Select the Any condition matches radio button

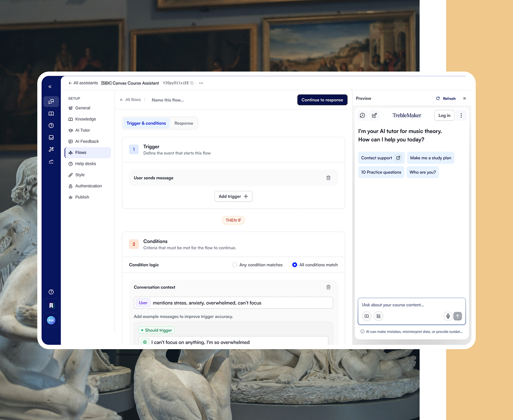(x=235, y=264)
